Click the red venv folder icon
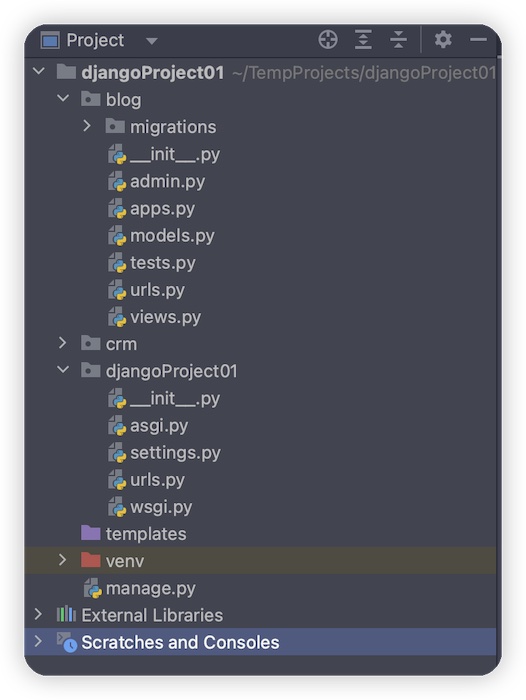 tap(91, 560)
